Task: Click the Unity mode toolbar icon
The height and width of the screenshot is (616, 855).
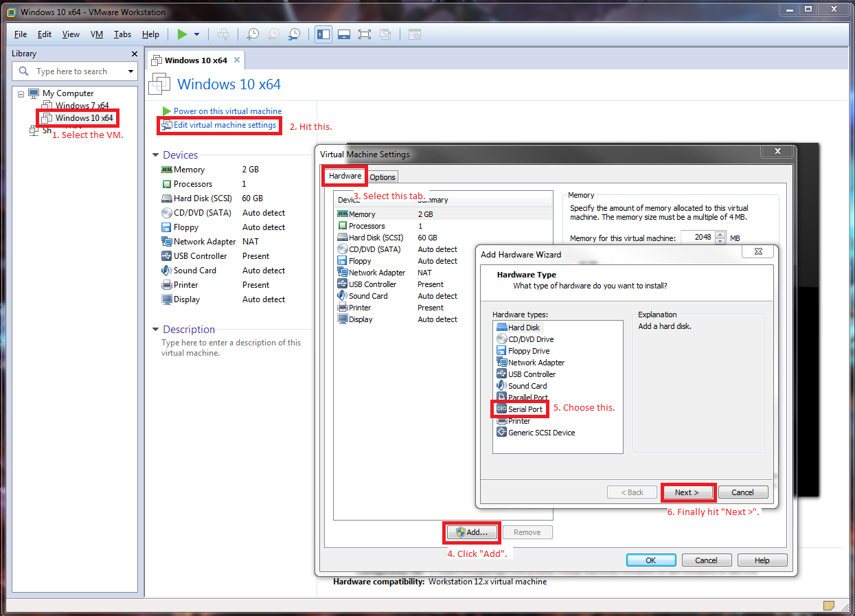Action: pyautogui.click(x=385, y=34)
